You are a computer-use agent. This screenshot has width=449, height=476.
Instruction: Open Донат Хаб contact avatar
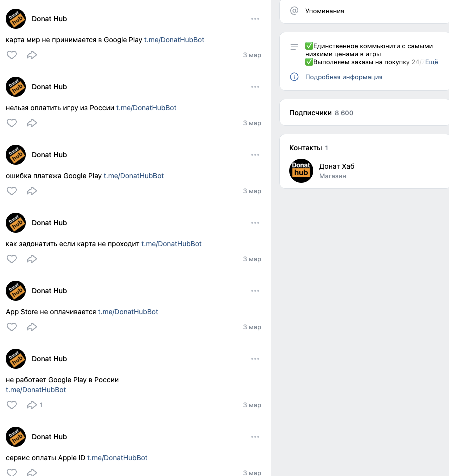point(301,171)
